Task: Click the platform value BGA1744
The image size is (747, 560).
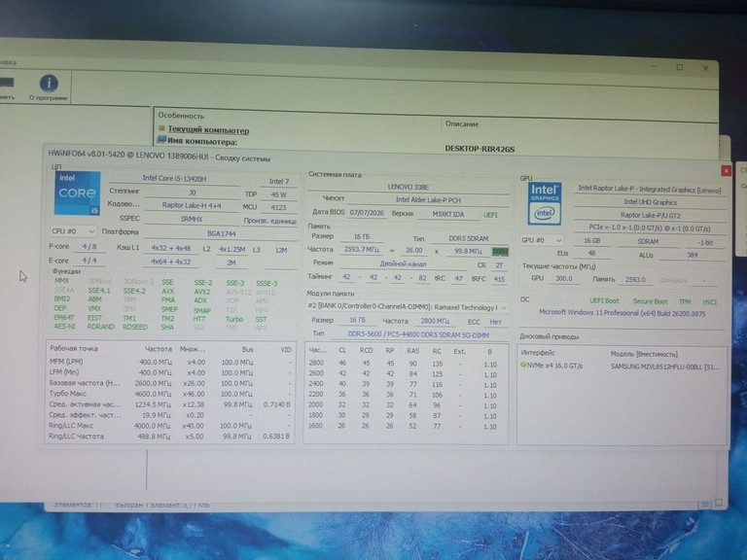Action: point(221,233)
